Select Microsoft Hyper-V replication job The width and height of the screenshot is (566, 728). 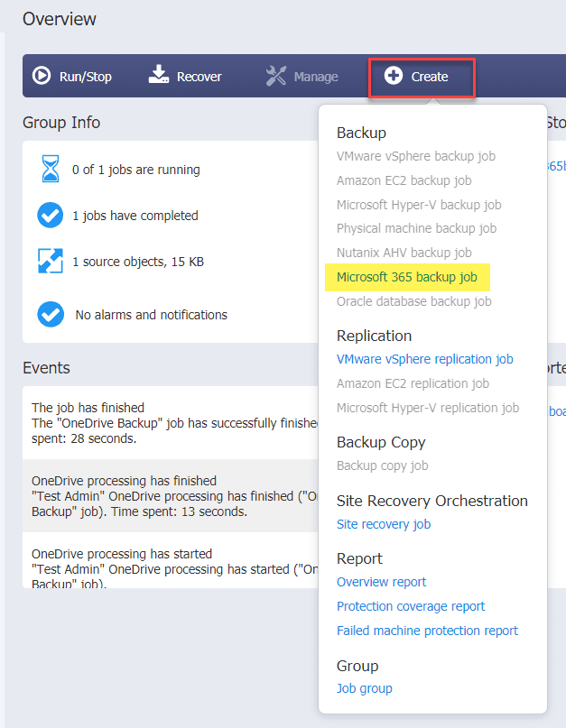(428, 408)
